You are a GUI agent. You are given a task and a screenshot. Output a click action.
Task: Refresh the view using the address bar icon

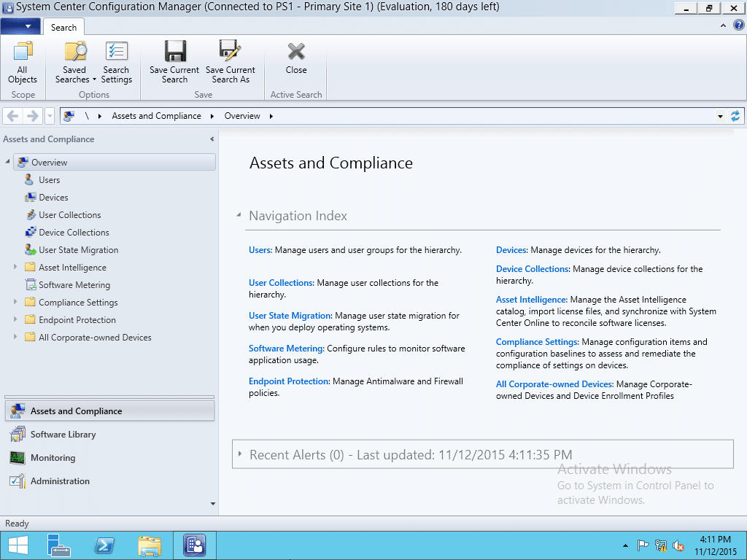735,116
